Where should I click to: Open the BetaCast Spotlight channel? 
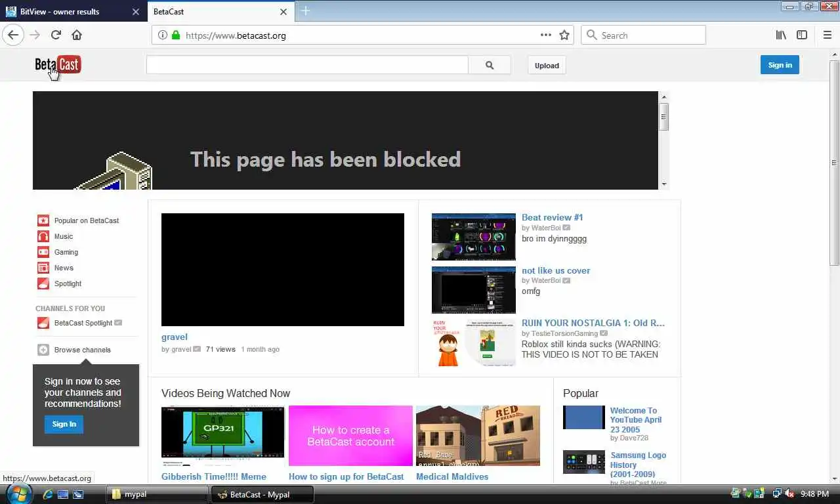83,323
